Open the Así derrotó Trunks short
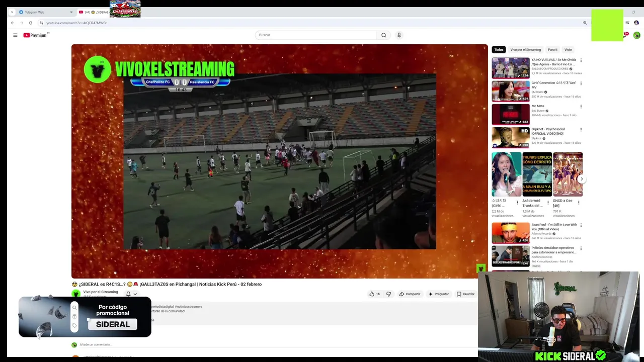Image resolution: width=644 pixels, height=362 pixels. 537,174
